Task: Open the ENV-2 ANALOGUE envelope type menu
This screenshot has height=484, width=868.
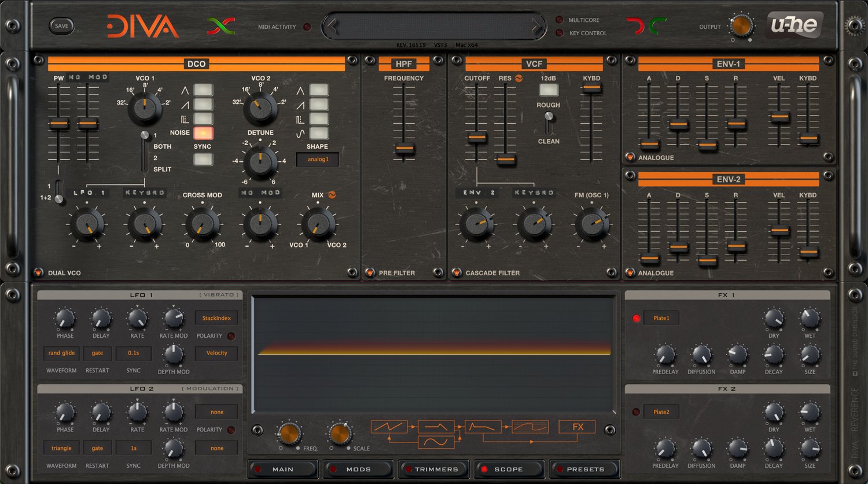Action: tap(630, 272)
